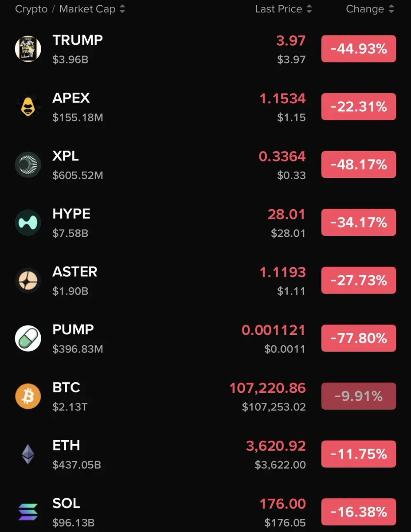Select the ASTER $1.90B market cap
This screenshot has height=532, width=411.
tap(70, 291)
